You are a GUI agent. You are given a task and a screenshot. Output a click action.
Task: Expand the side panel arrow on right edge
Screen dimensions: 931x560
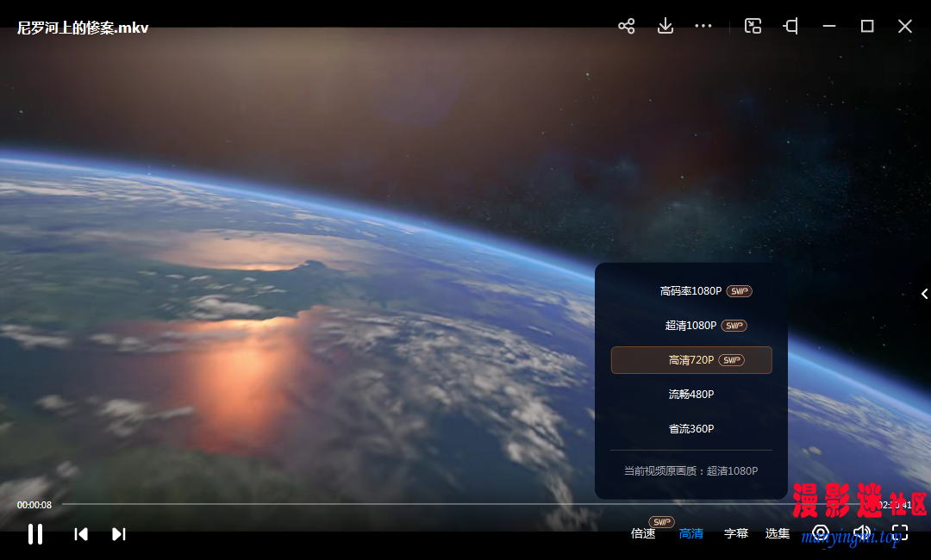point(924,294)
